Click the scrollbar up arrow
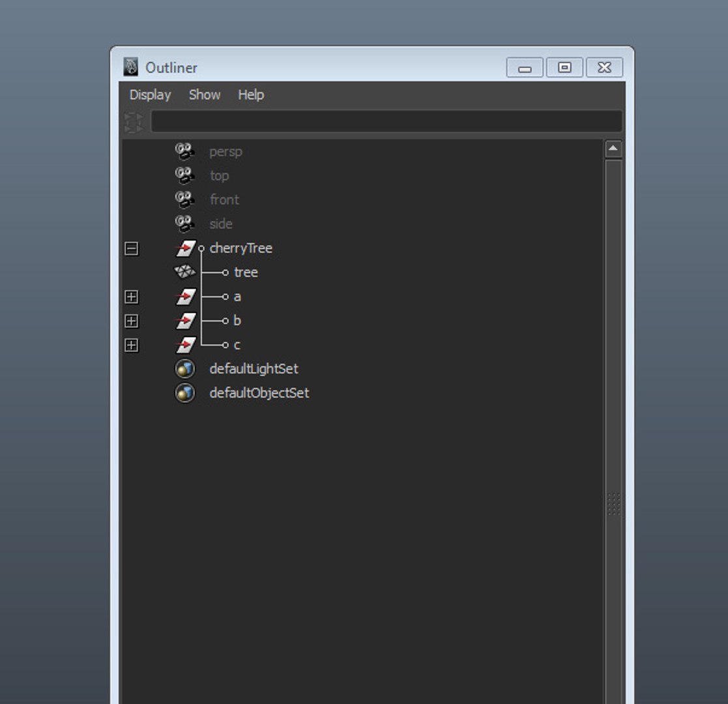Image resolution: width=728 pixels, height=704 pixels. (x=613, y=149)
